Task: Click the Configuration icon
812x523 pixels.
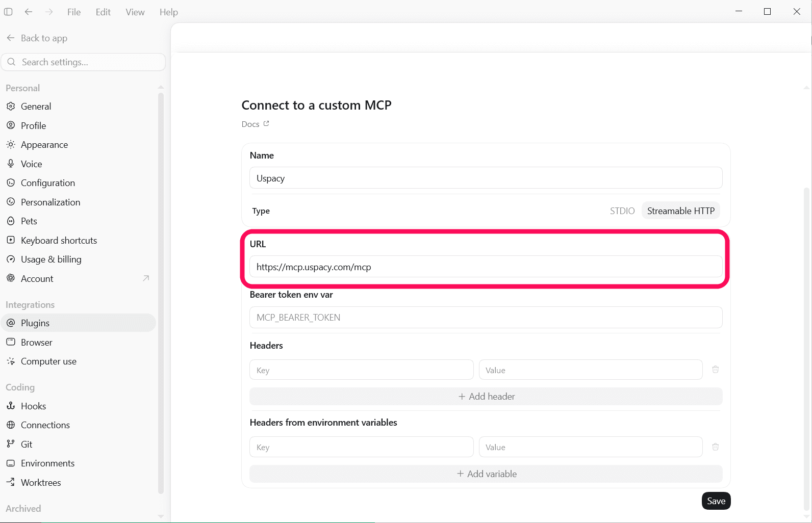Action: [x=11, y=182]
